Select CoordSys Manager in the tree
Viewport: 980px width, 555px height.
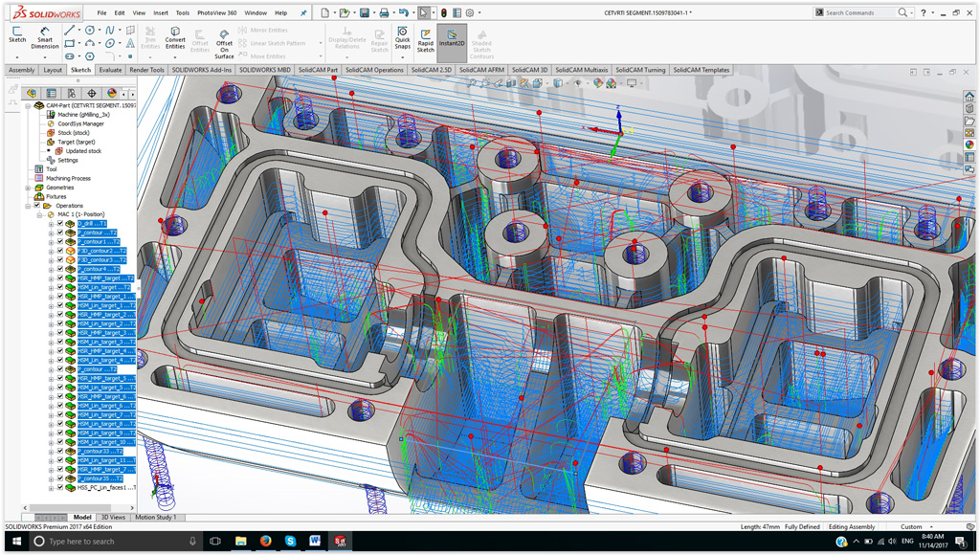[x=80, y=123]
